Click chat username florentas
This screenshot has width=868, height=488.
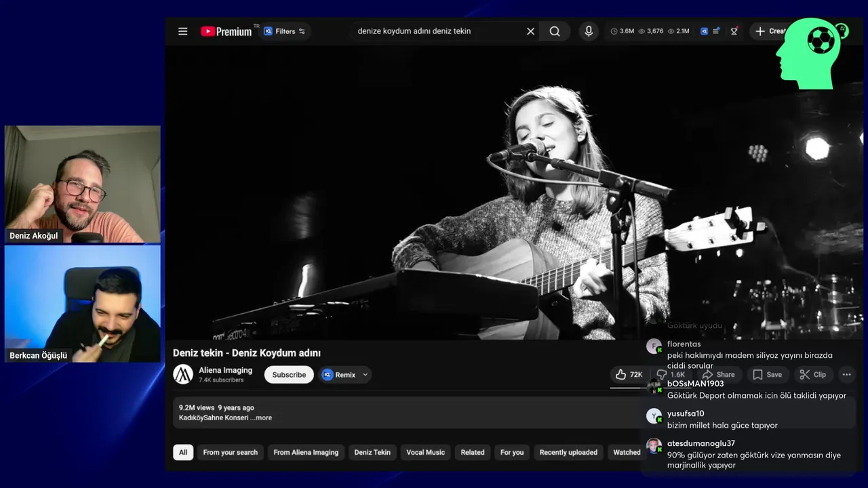[x=684, y=344]
